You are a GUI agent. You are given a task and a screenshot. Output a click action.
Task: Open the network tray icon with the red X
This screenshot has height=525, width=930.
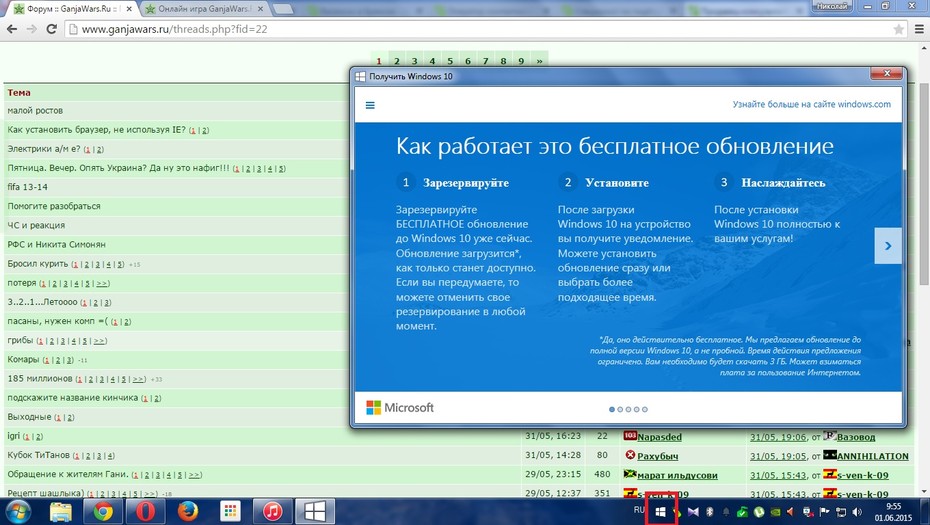(808, 512)
